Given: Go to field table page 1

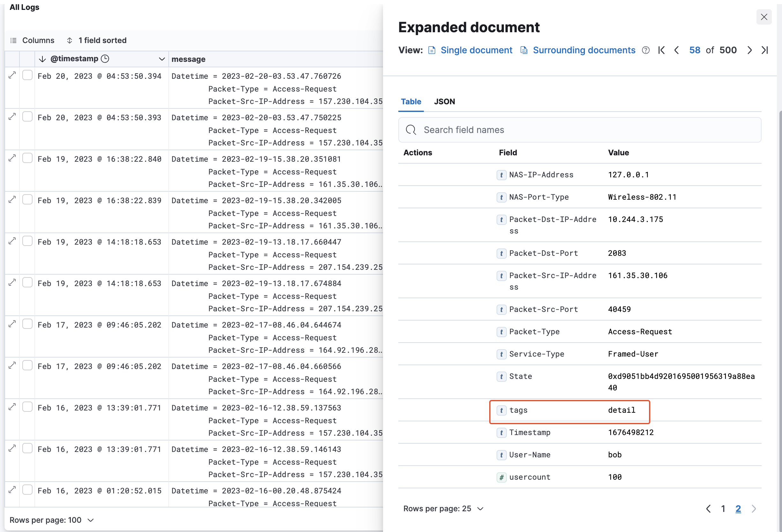Looking at the screenshot, I should [x=723, y=508].
